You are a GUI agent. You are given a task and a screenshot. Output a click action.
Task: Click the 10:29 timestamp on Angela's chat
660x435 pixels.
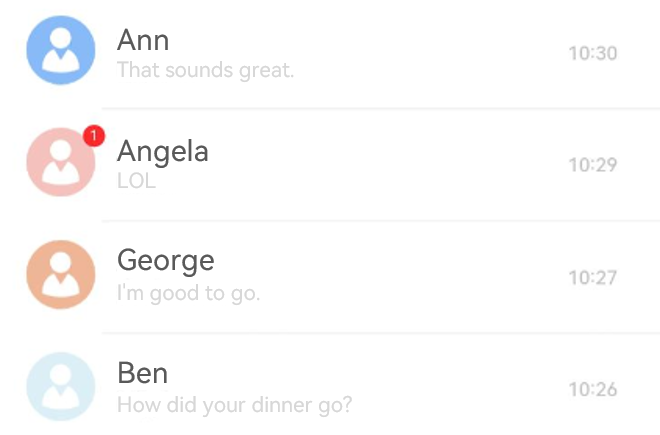593,165
